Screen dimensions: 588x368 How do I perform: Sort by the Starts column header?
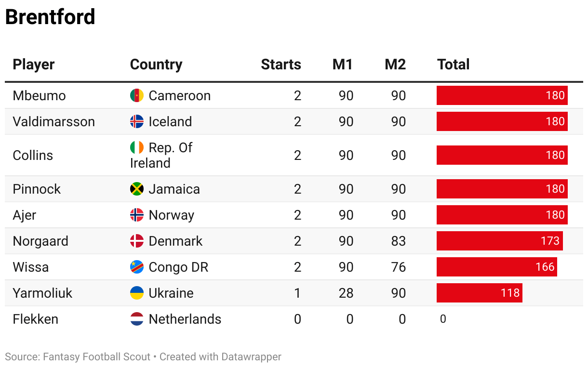coord(281,65)
